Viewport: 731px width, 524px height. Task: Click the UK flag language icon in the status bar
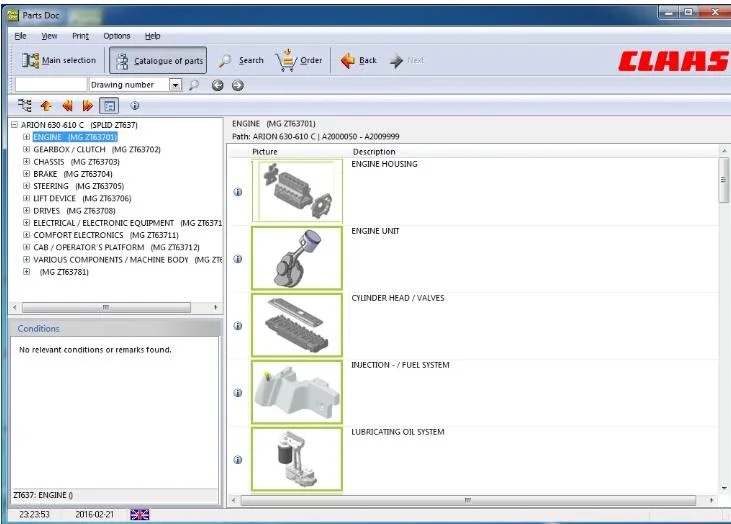140,514
